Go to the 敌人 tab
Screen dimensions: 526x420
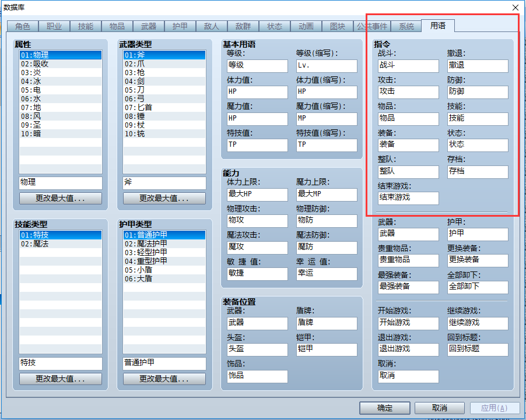pos(212,26)
